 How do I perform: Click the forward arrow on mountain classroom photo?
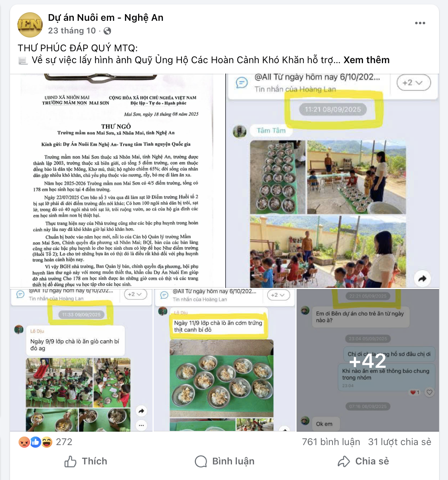(422, 279)
